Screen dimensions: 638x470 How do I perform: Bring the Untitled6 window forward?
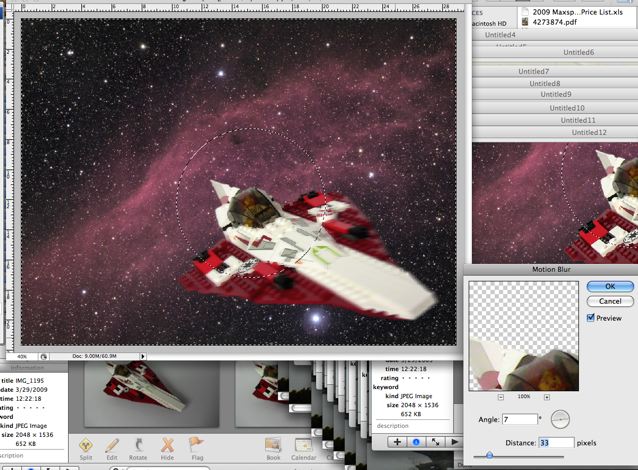pos(577,52)
